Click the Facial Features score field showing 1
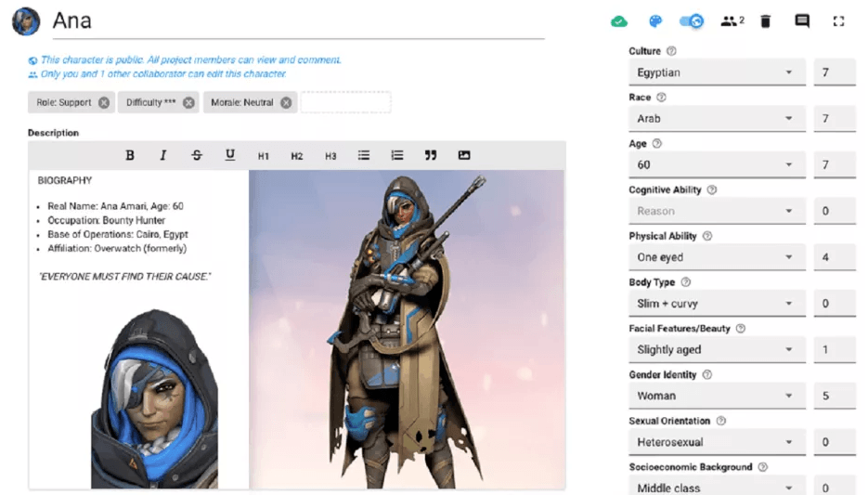The height and width of the screenshot is (495, 868). (x=835, y=350)
